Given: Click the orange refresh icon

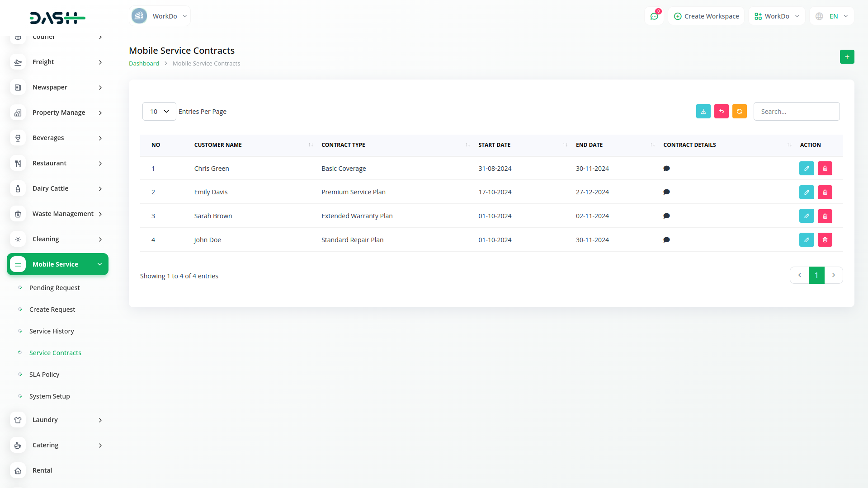Looking at the screenshot, I should [739, 112].
